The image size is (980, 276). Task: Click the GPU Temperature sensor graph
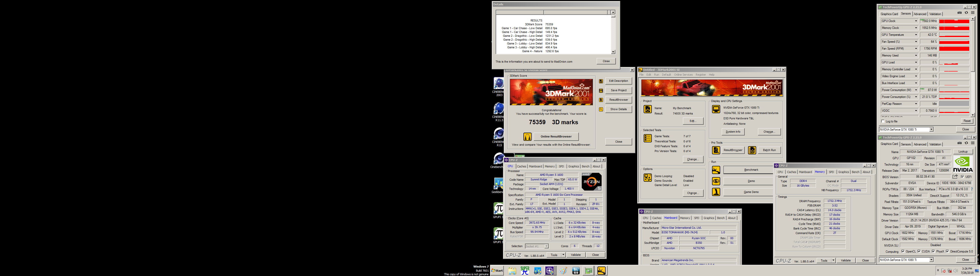(954, 35)
